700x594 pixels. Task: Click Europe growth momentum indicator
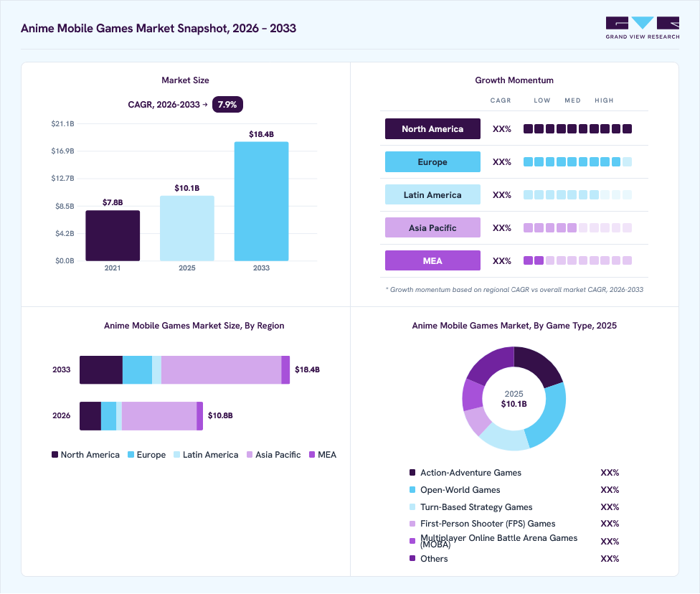point(577,161)
